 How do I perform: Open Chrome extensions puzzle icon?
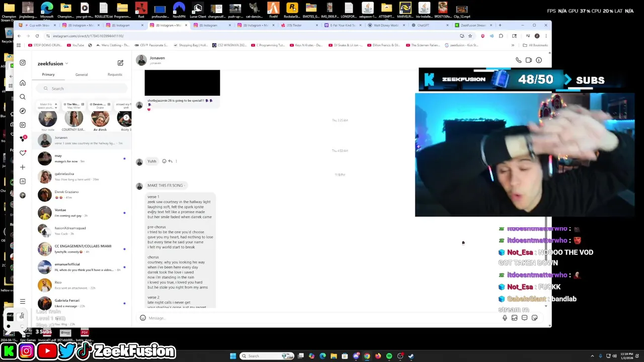coord(501,36)
